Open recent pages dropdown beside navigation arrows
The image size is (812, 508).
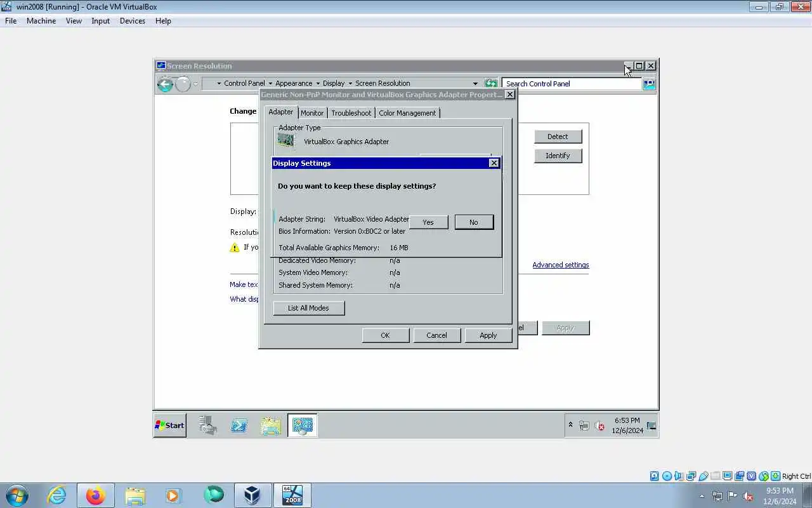(x=195, y=84)
